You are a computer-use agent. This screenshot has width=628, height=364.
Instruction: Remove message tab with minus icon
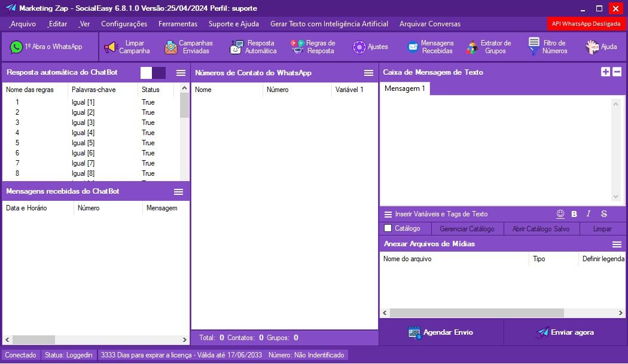[x=617, y=72]
